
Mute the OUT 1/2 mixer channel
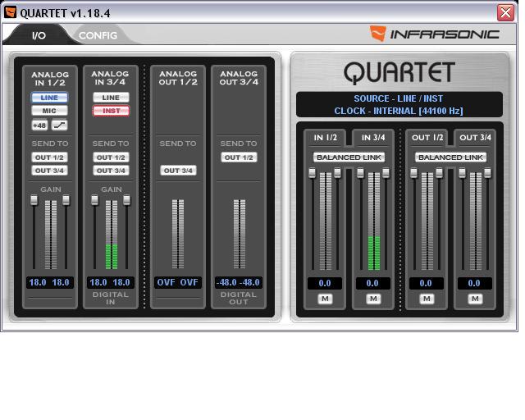[x=427, y=299]
